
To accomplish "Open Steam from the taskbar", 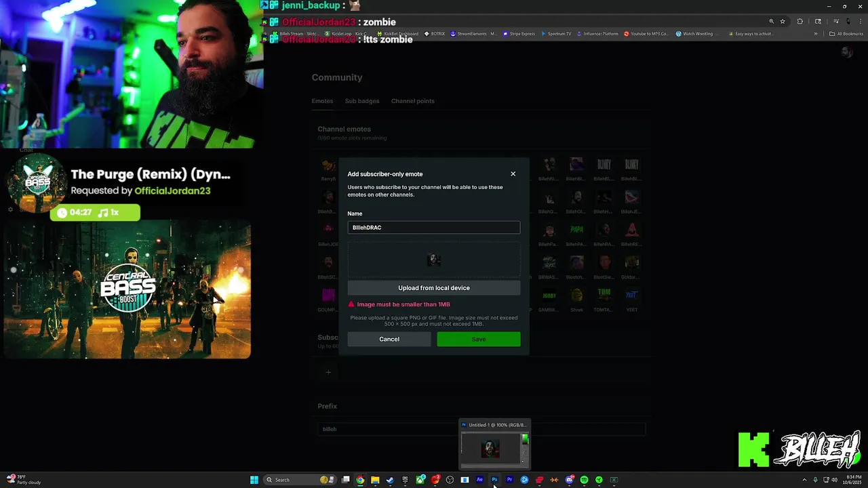I will [390, 480].
